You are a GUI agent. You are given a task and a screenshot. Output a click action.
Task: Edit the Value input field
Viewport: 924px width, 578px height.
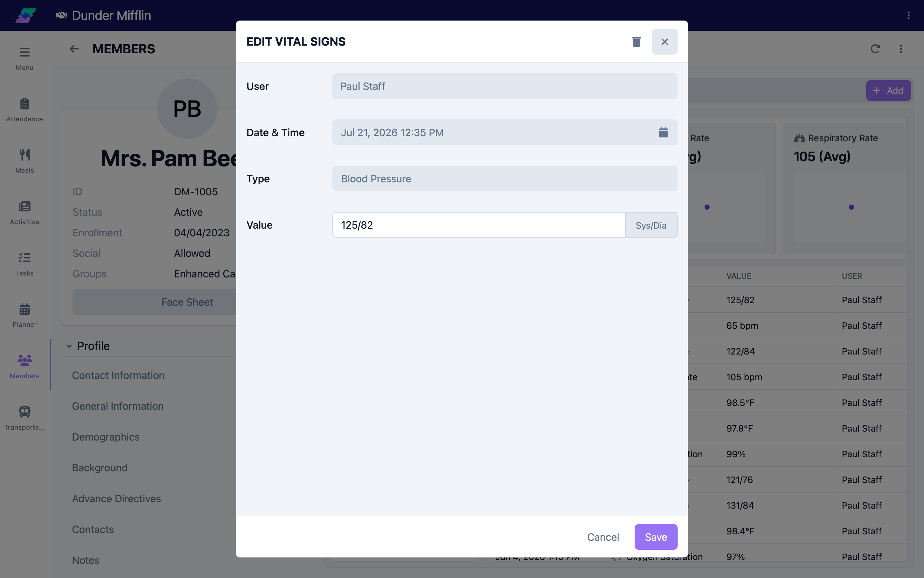479,225
